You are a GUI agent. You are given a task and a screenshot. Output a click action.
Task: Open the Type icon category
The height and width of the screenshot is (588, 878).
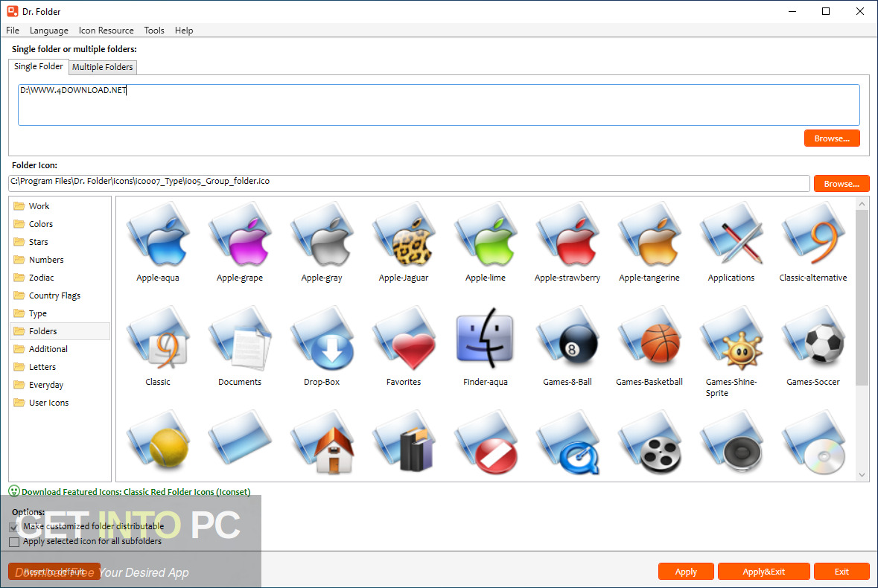point(60,313)
